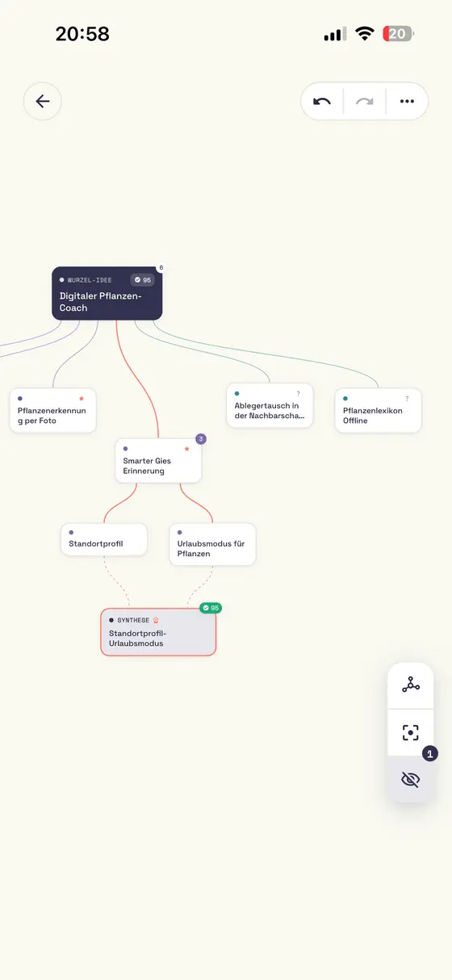Collapse children via badge 3 on Smarter Gies
Viewport: 452px width, 980px height.
click(x=201, y=439)
